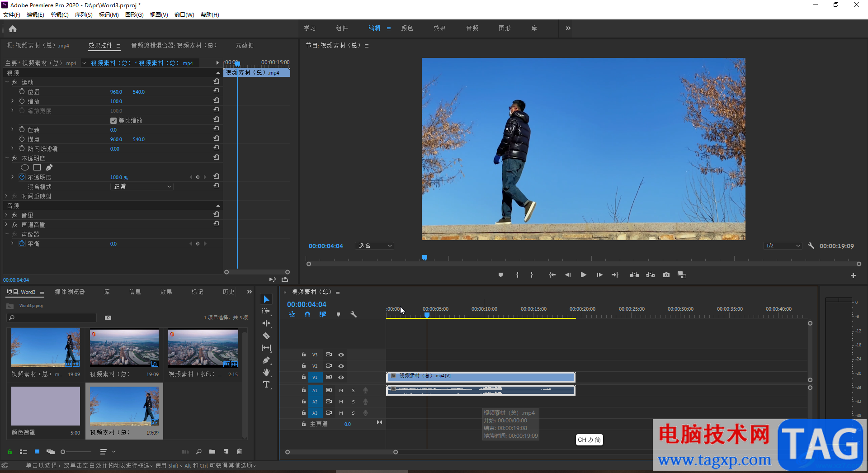The image size is (868, 473).
Task: Click the 颜色遮罩 thumbnail in project panel
Action: (x=46, y=406)
